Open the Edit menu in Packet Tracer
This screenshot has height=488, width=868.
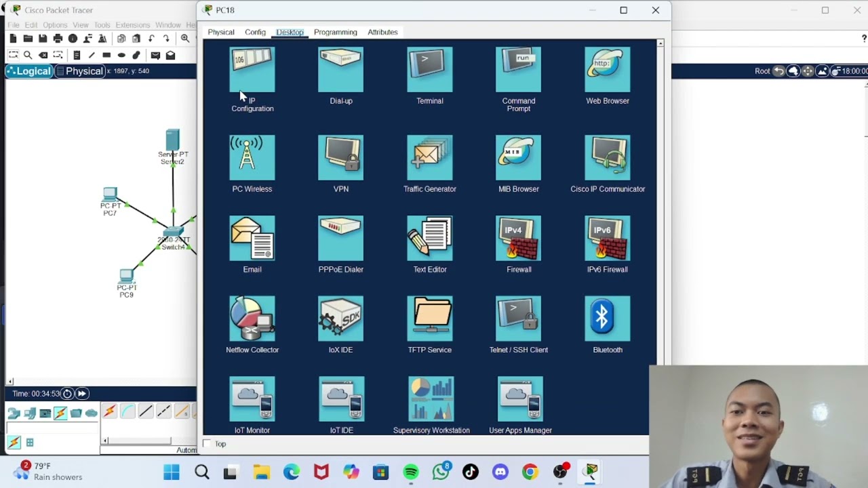pyautogui.click(x=31, y=25)
